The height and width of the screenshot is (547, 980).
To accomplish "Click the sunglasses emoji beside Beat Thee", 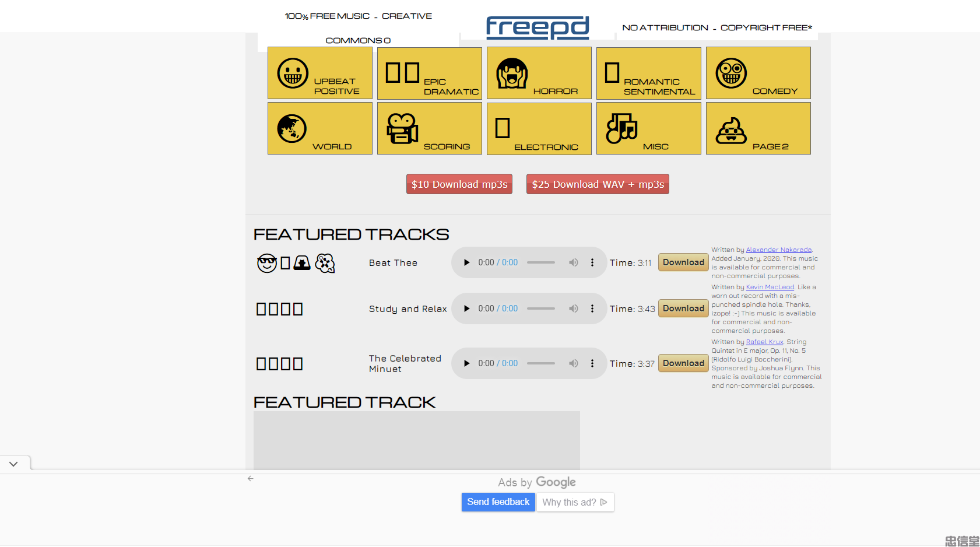I will 267,263.
